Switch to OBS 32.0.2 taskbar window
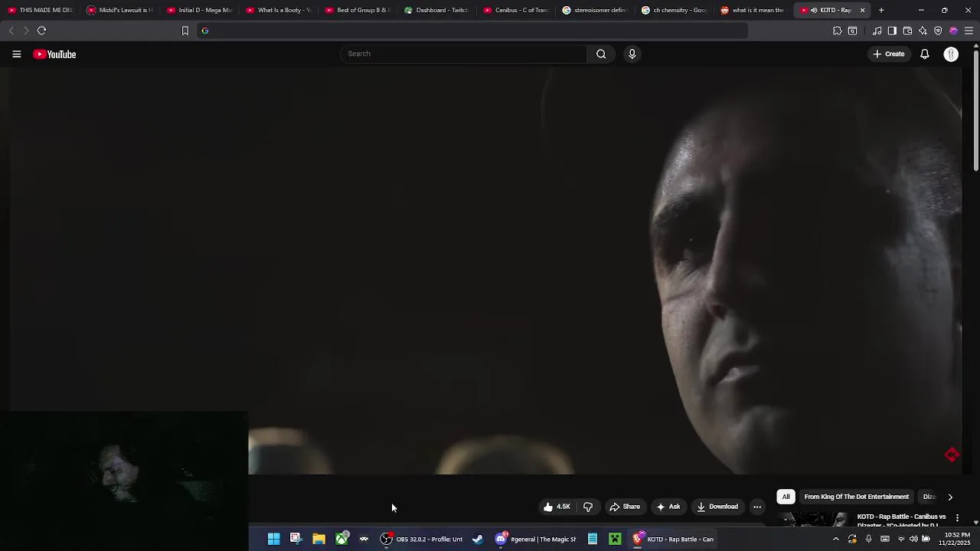 pyautogui.click(x=422, y=539)
